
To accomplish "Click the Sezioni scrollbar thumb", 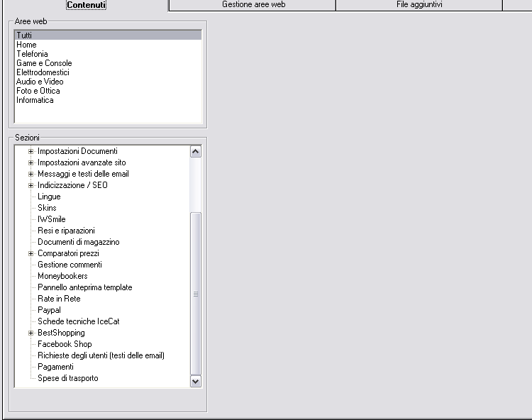I will click(196, 294).
